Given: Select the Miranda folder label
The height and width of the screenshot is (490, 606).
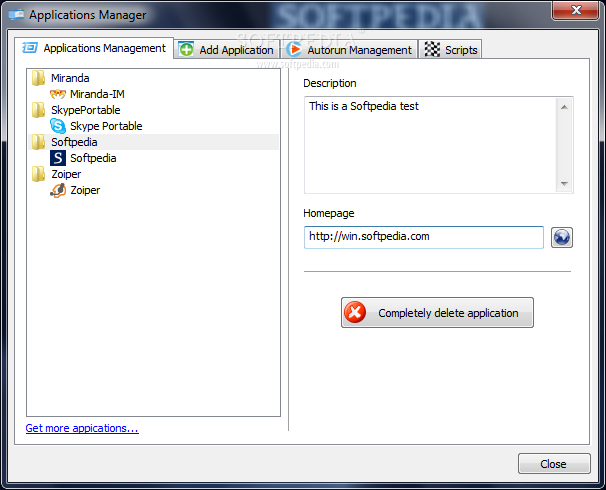Looking at the screenshot, I should point(70,78).
